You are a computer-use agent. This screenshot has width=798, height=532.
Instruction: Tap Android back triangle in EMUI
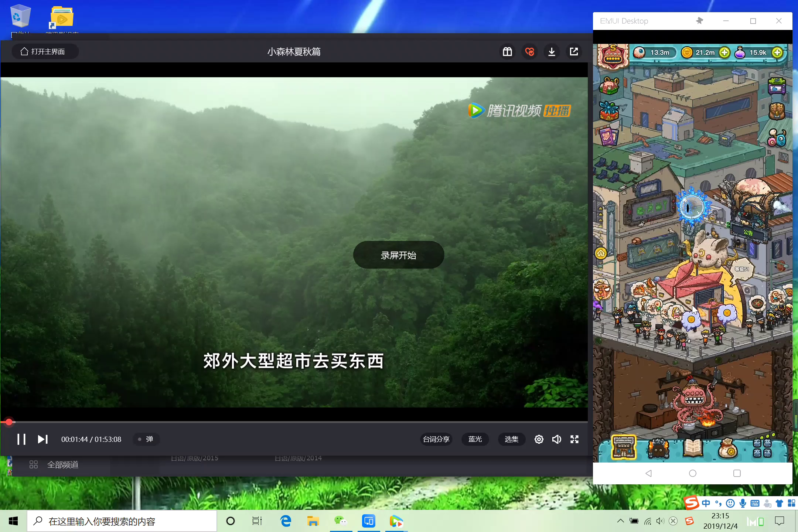pyautogui.click(x=648, y=473)
